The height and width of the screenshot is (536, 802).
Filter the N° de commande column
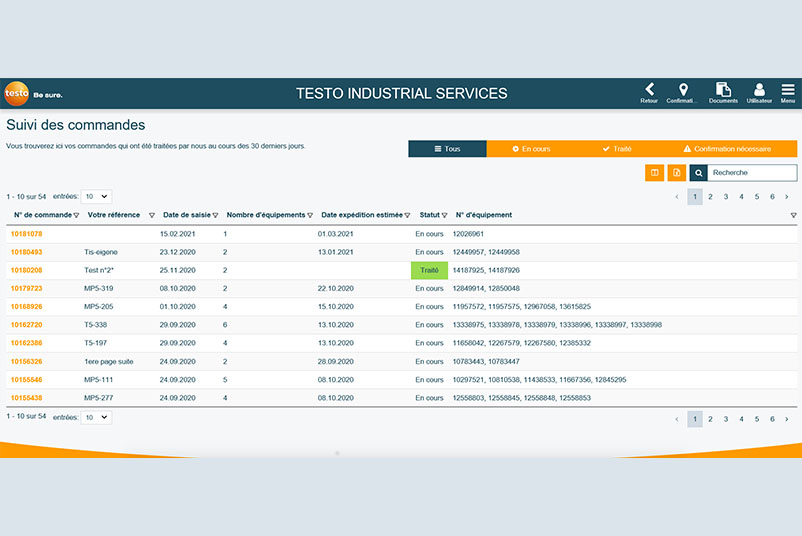pyautogui.click(x=76, y=215)
